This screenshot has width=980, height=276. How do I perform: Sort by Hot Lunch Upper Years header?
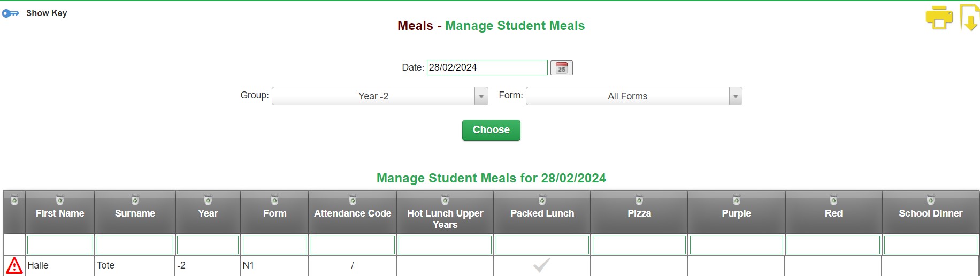coord(445,219)
